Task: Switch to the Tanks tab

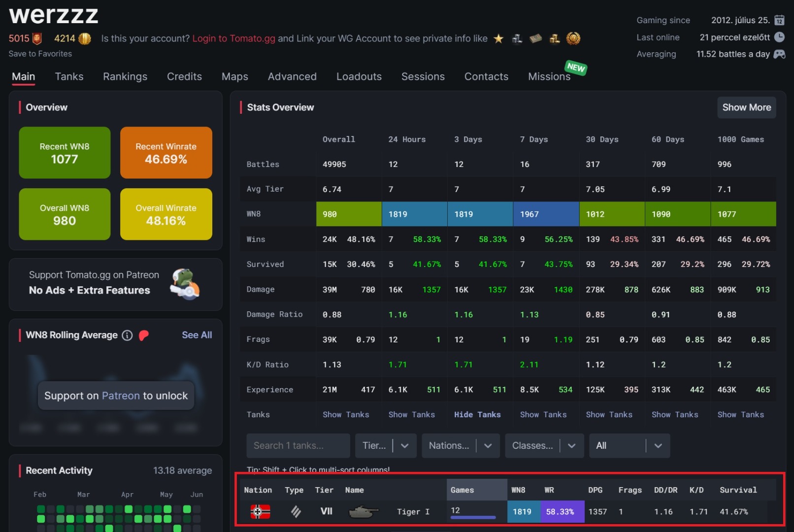Action: (x=69, y=76)
